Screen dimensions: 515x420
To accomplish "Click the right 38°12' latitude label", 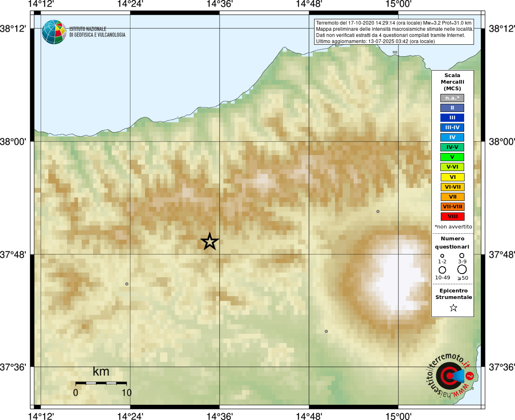I will pyautogui.click(x=502, y=29).
